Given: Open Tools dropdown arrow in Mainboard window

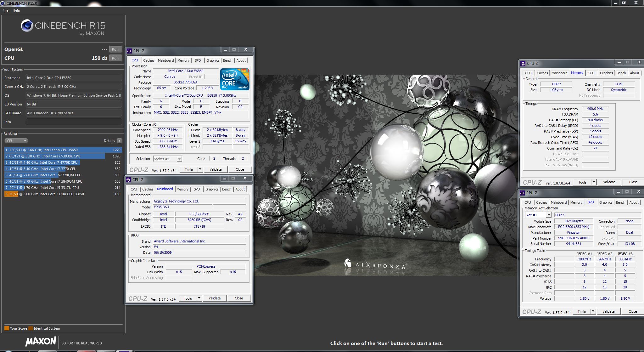Looking at the screenshot, I should tap(199, 298).
